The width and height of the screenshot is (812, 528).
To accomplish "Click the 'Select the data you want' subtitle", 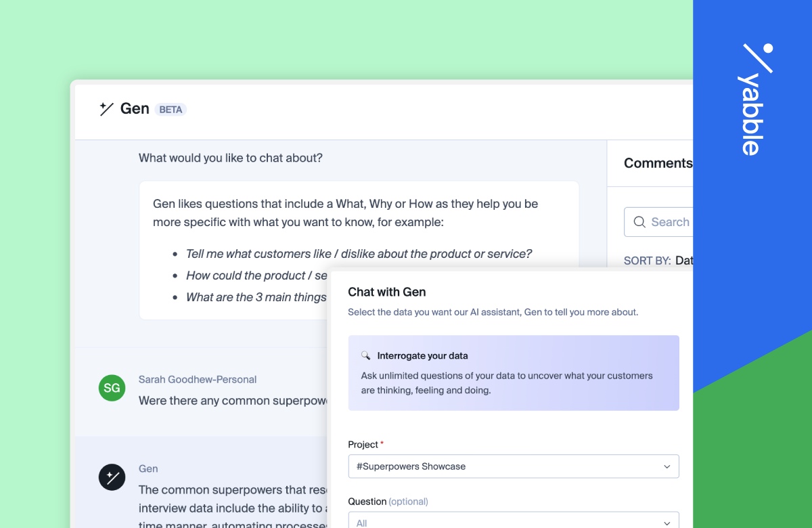I will pos(493,312).
